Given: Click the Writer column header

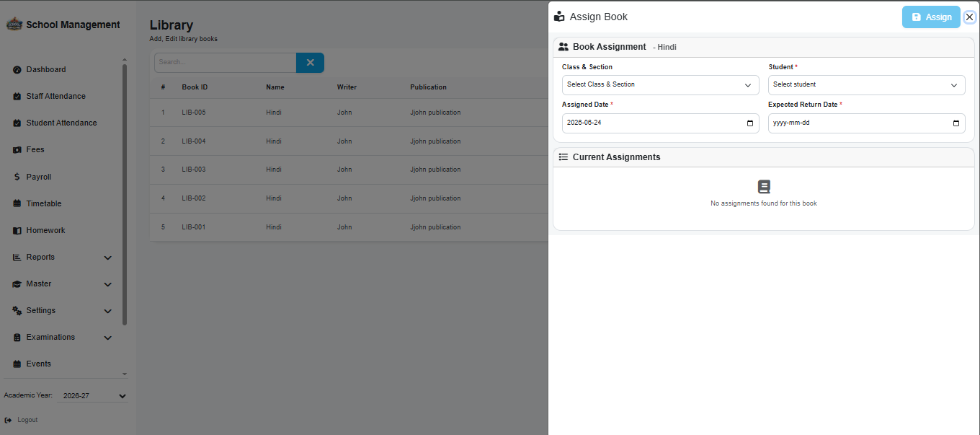Looking at the screenshot, I should coord(347,87).
